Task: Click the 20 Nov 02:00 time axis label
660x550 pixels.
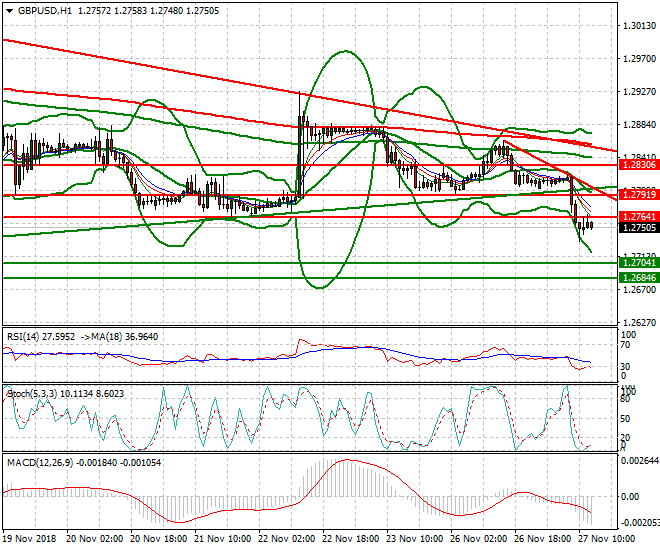Action: click(x=95, y=539)
